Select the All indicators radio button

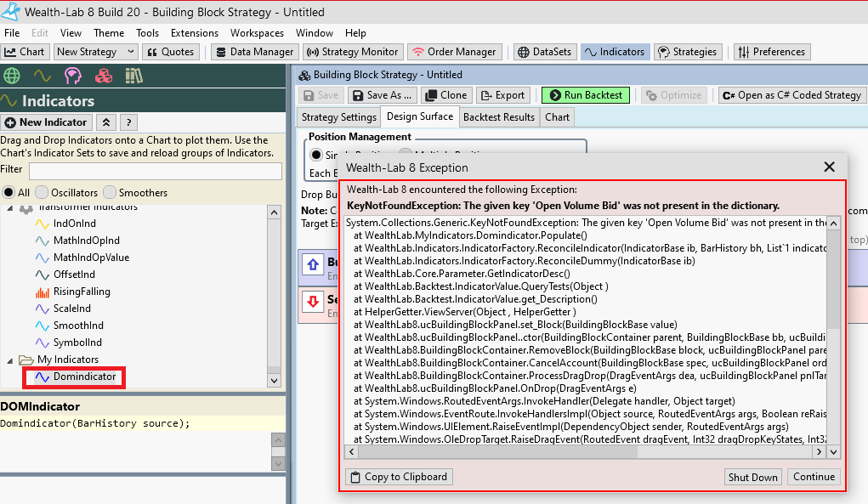[x=11, y=192]
